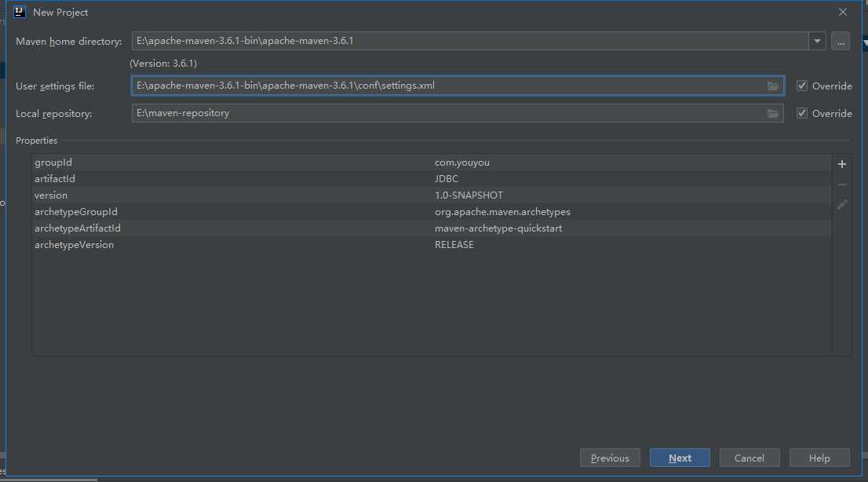Open Help for New Project

tap(819, 458)
